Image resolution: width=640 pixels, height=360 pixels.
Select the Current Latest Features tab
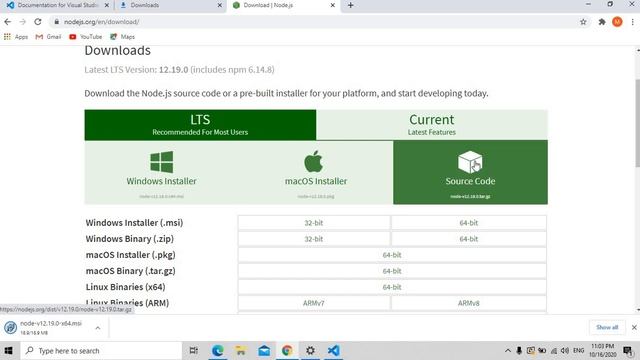432,125
